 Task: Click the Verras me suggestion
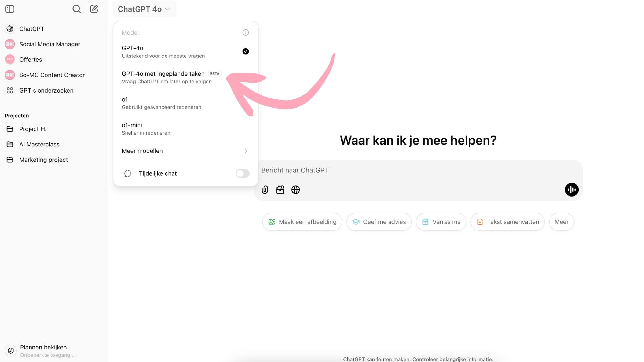(441, 222)
